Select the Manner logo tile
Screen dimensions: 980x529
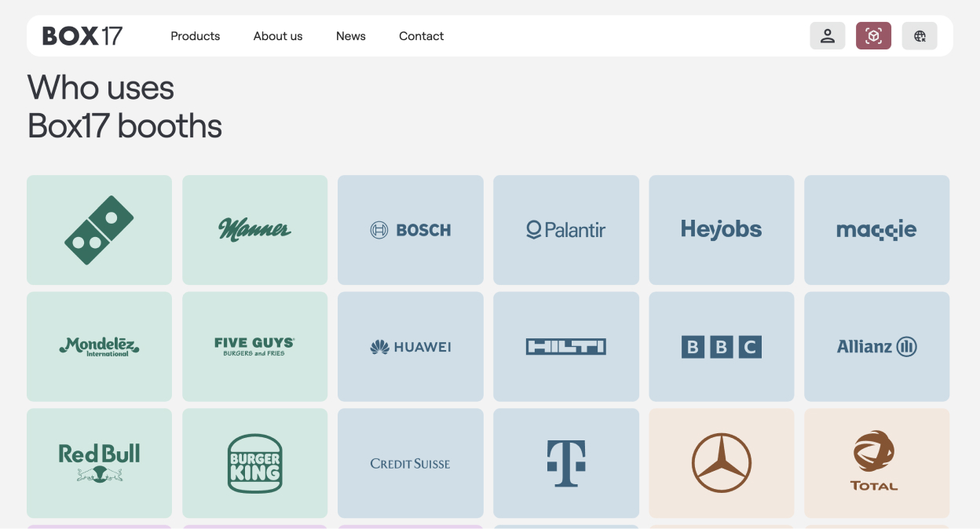click(255, 230)
